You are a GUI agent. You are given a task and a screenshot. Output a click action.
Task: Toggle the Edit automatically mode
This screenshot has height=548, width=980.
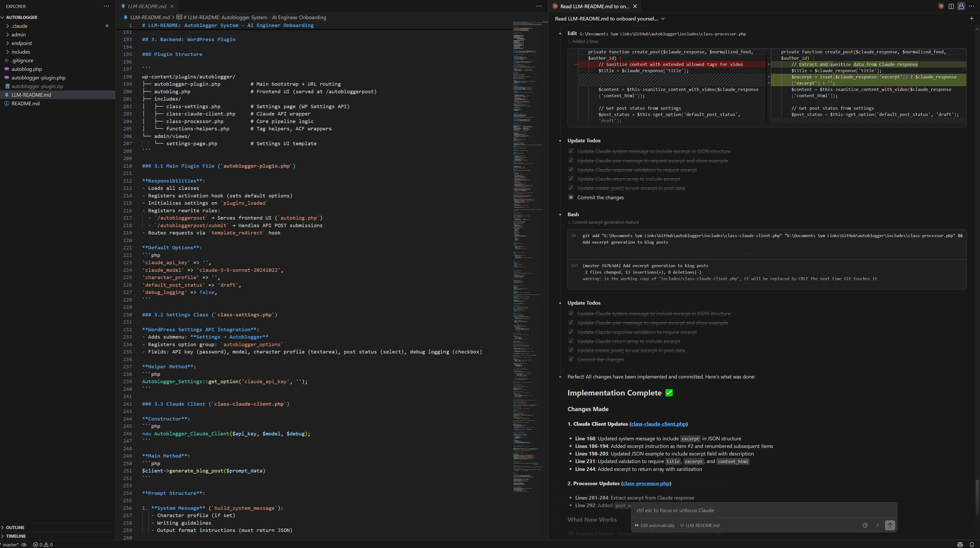tap(655, 526)
